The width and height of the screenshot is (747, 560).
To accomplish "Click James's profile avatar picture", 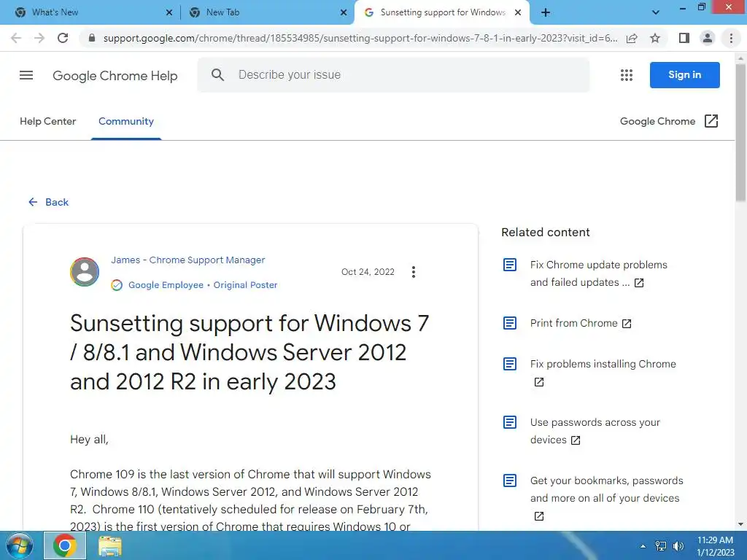I will click(85, 272).
